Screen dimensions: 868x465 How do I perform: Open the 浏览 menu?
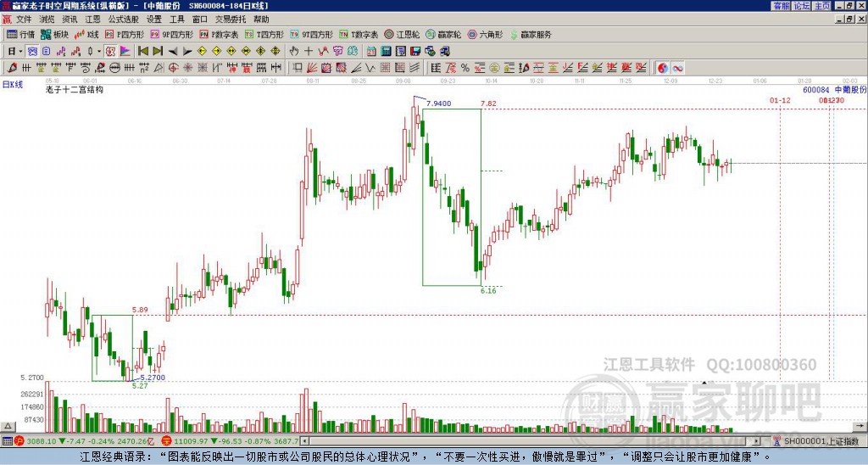pyautogui.click(x=47, y=20)
